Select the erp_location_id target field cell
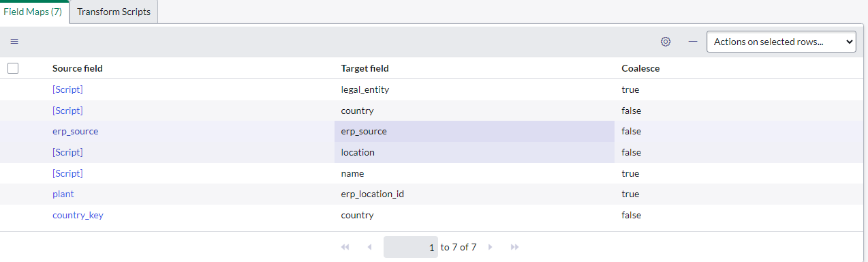This screenshot has height=262, width=868. click(x=474, y=194)
